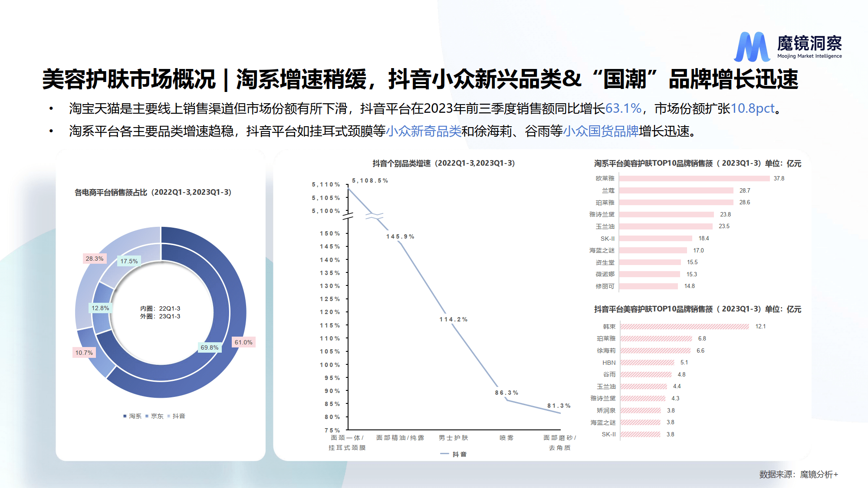Click the 5,110% y-axis tick label
Viewport: 868px width, 488px height.
pyautogui.click(x=326, y=184)
